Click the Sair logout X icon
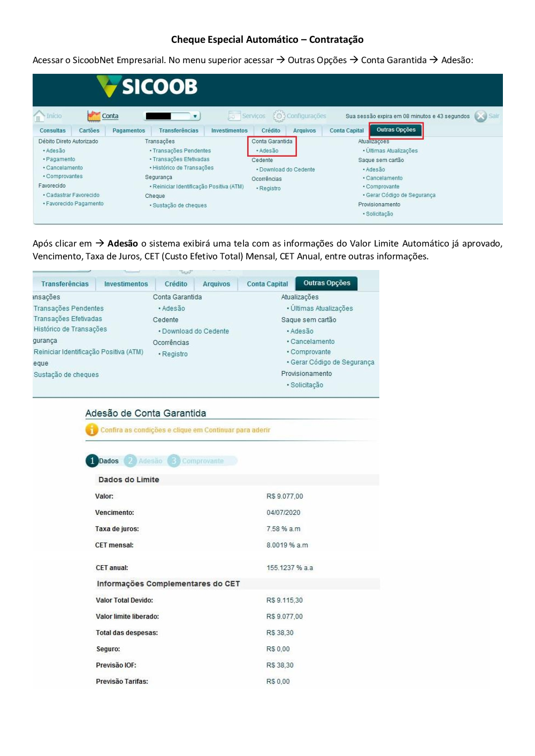 480,116
